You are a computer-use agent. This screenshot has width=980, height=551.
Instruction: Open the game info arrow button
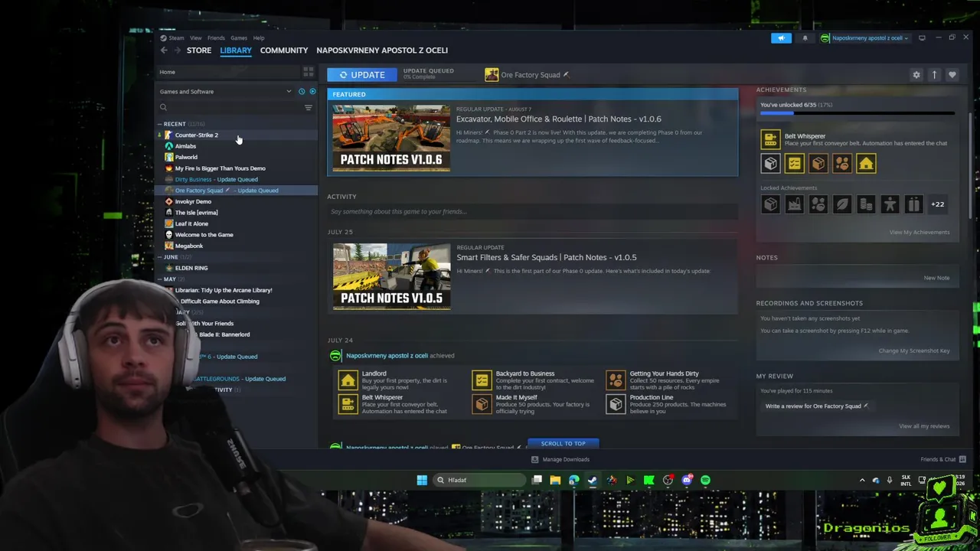[x=934, y=75]
